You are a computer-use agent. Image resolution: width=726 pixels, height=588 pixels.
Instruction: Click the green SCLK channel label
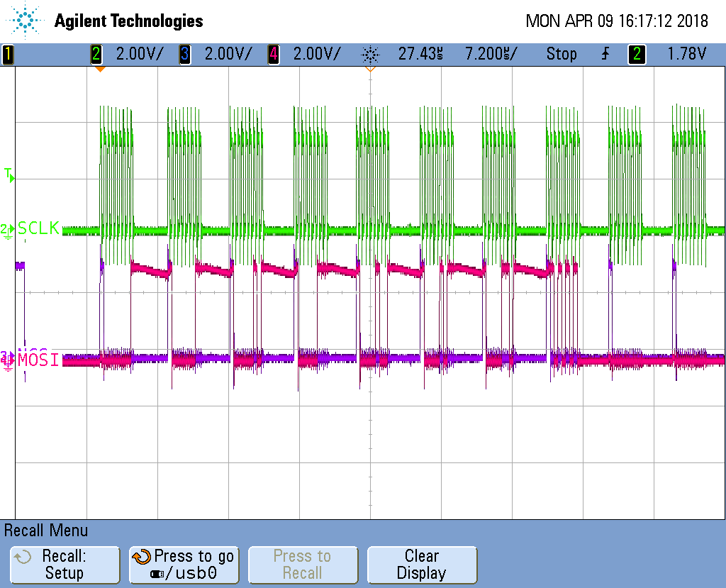pyautogui.click(x=38, y=228)
